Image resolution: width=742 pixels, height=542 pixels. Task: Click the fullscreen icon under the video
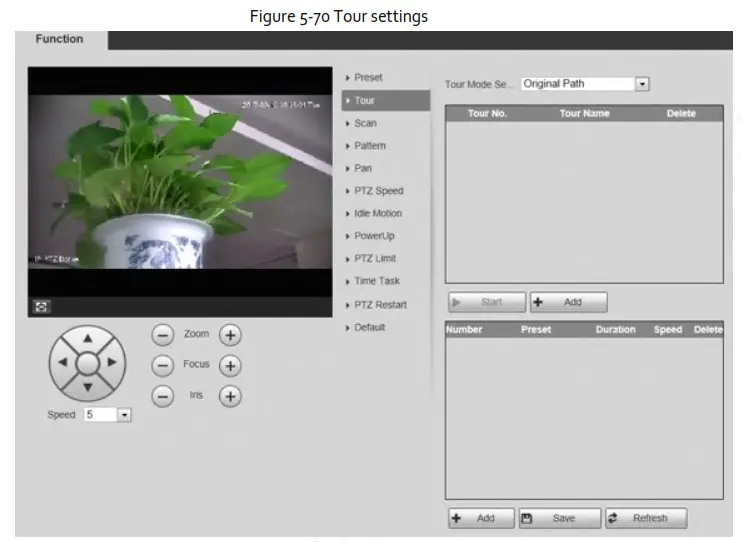[41, 307]
